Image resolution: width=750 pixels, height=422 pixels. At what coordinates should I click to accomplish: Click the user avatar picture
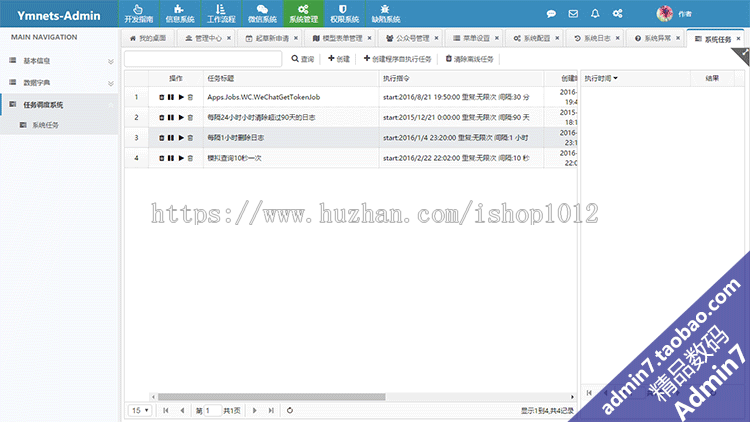pos(664,13)
